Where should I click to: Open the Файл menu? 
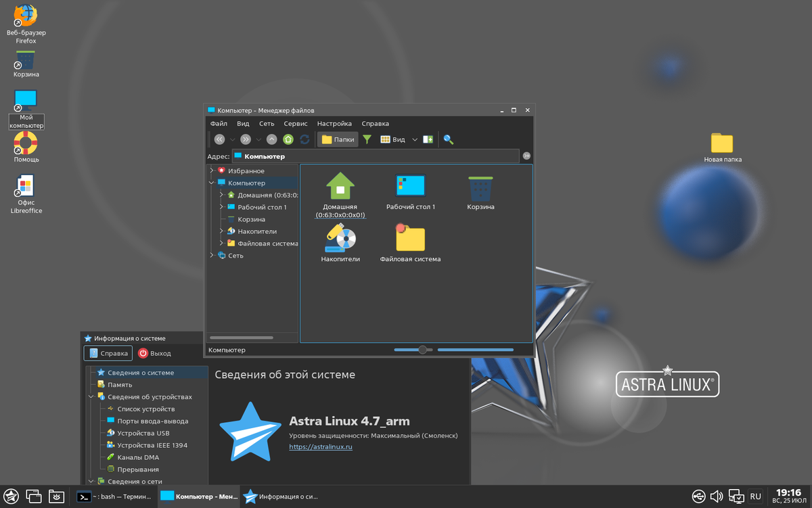219,124
